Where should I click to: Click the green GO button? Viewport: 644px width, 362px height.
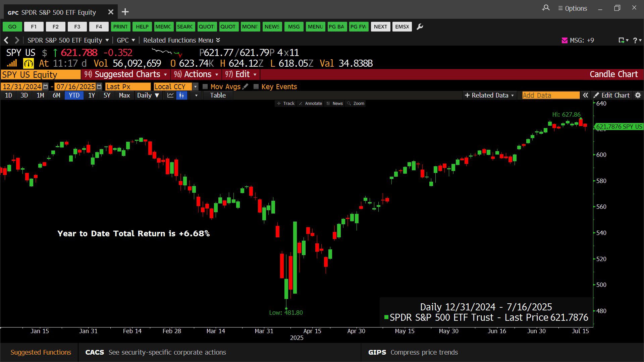click(12, 27)
